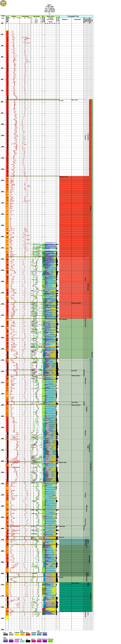Image resolution: width=121 pixels, height=644 pixels.
Task: Click the 'Rhomaa-Umaa' track header
Action: (51, 16)
